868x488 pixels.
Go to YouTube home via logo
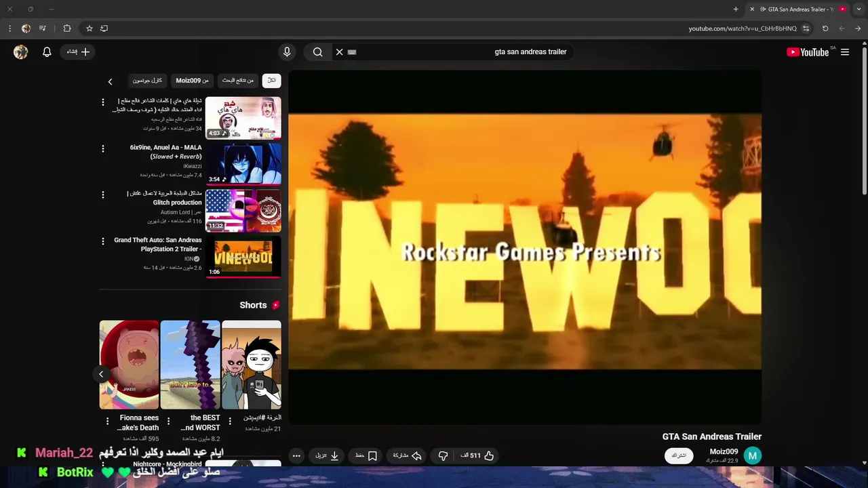point(808,52)
